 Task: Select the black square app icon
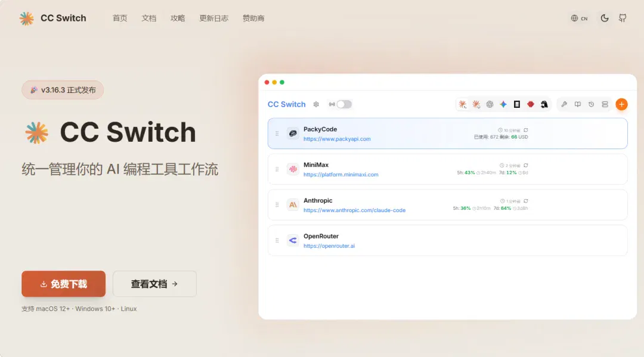[516, 104]
